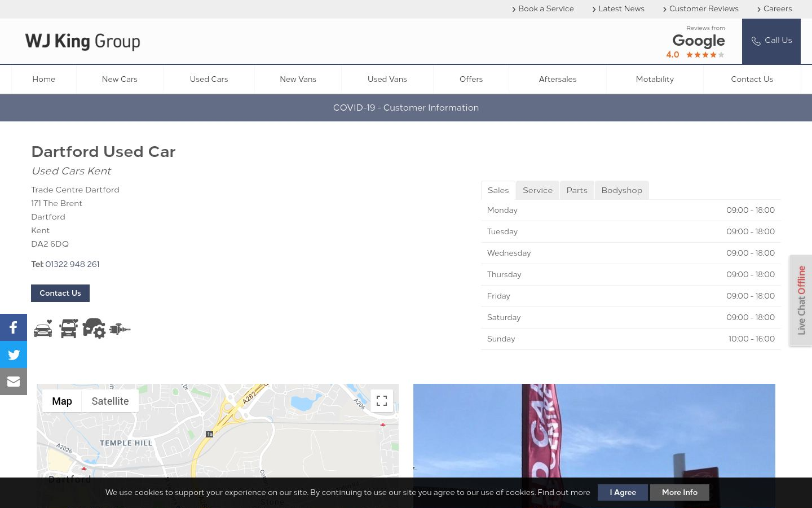Click the car service gear icon
This screenshot has width=812, height=508.
(x=94, y=329)
